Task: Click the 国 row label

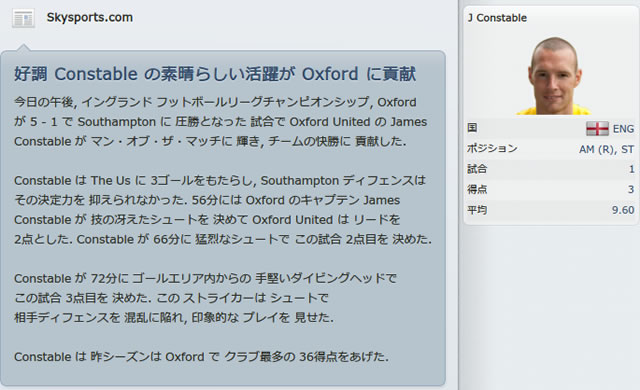Action: tap(472, 128)
